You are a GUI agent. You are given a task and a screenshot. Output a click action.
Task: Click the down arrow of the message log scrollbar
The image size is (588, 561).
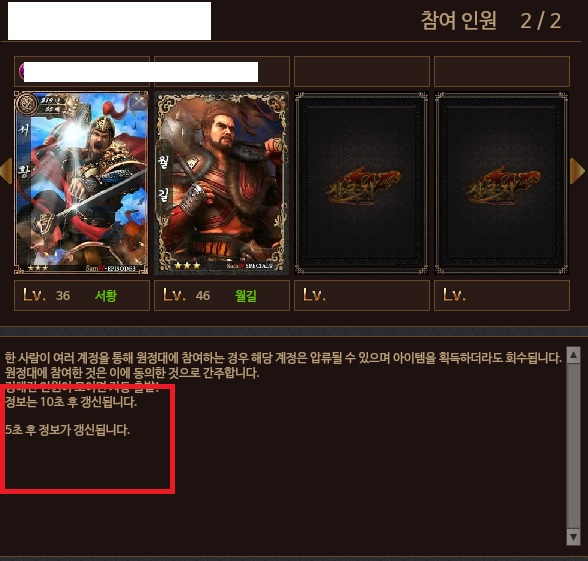point(573,537)
